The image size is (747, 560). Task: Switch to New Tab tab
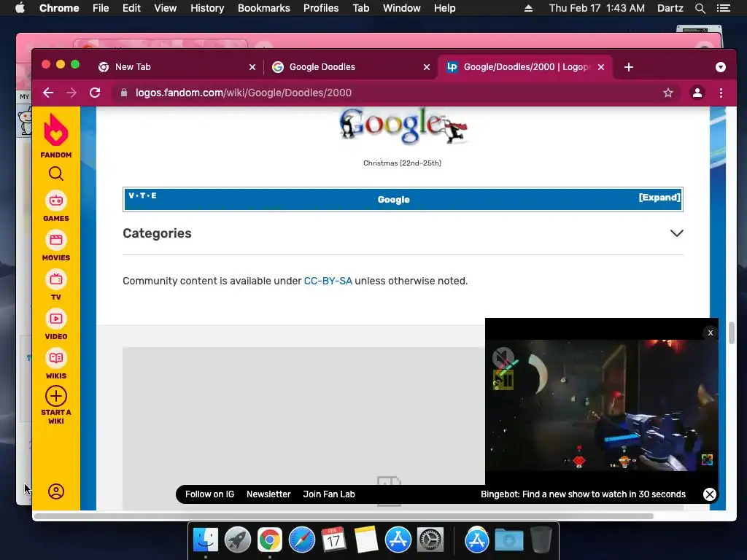177,67
